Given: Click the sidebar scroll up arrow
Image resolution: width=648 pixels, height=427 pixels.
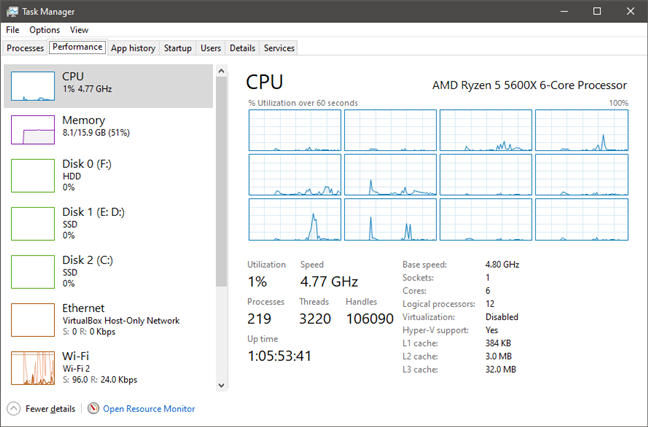Looking at the screenshot, I should 221,71.
